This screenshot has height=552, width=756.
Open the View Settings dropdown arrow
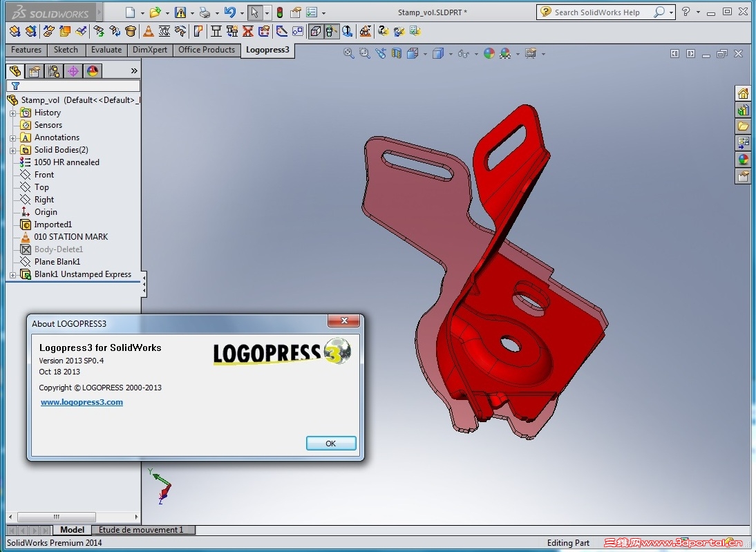[x=543, y=54]
